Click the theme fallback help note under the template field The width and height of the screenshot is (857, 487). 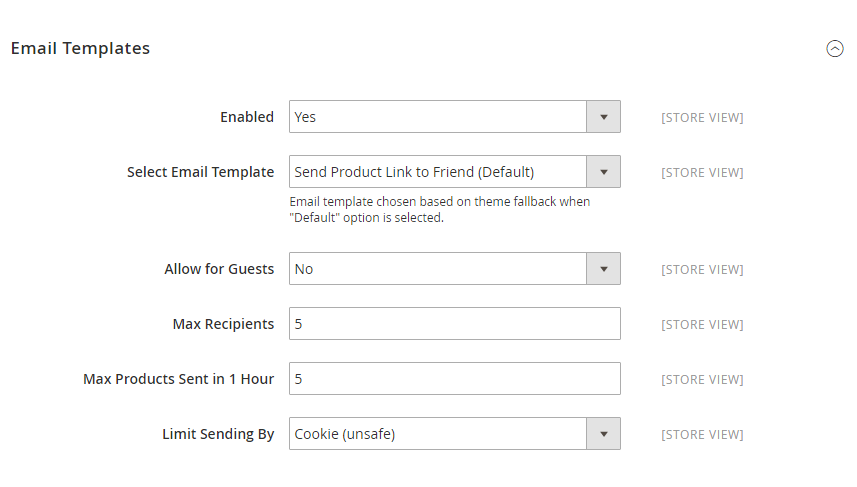tap(439, 210)
